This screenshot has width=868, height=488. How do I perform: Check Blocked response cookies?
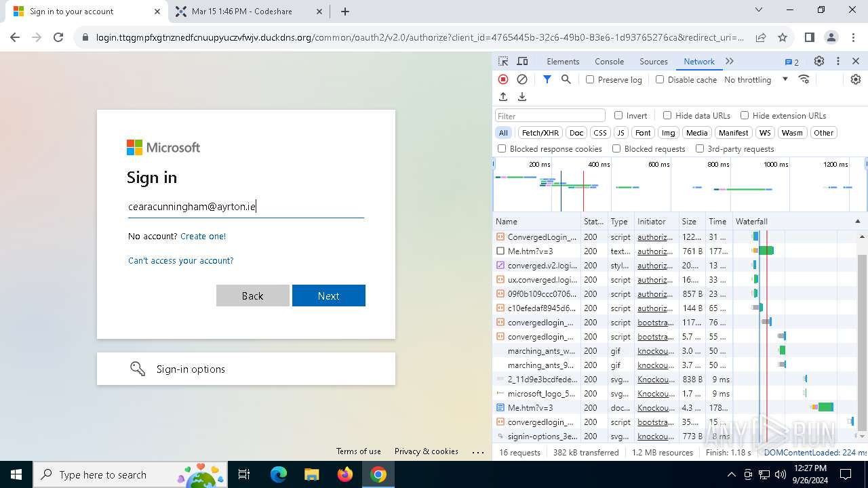coord(502,148)
